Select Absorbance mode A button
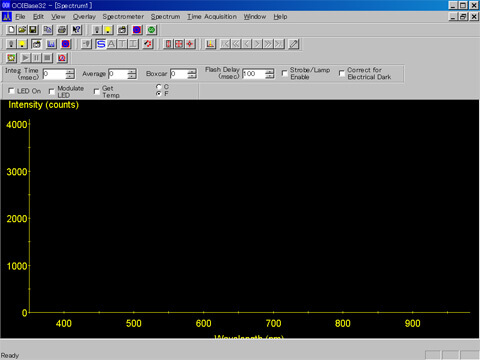The image size is (480, 360). (x=111, y=44)
